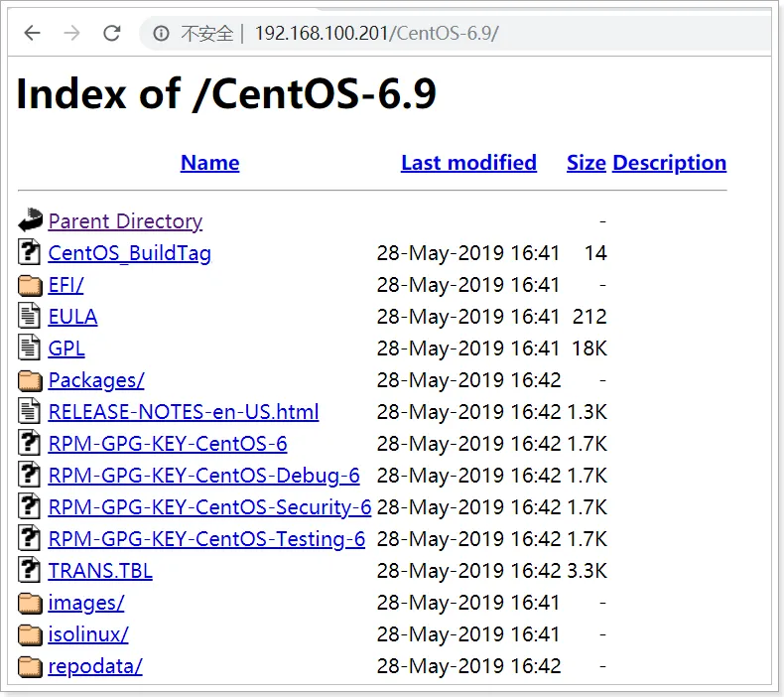Image resolution: width=784 pixels, height=697 pixels.
Task: Click the browser back arrow button
Action: (33, 33)
